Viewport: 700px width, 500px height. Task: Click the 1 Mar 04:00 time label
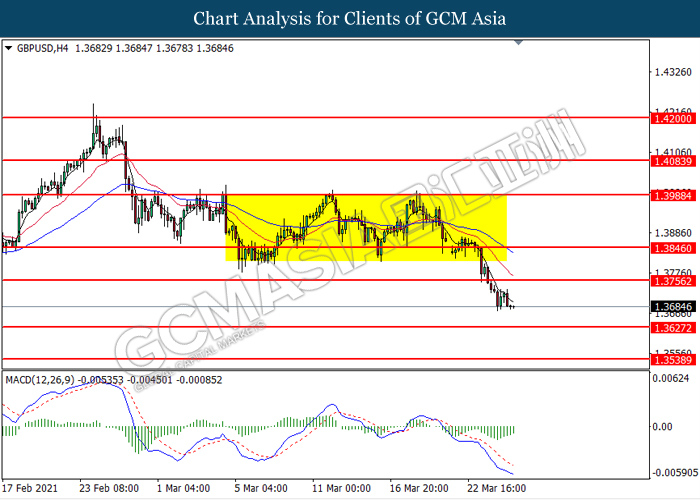pyautogui.click(x=183, y=488)
